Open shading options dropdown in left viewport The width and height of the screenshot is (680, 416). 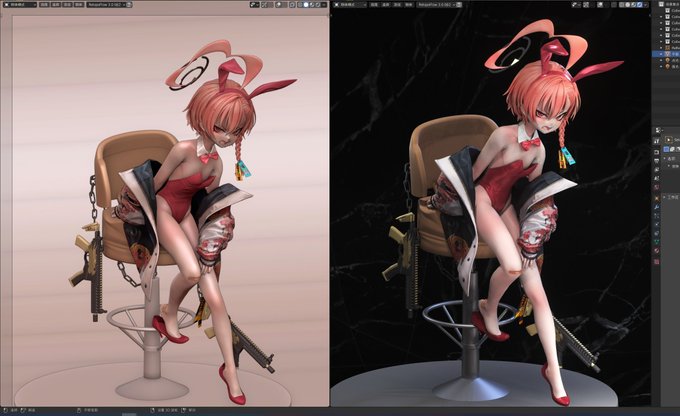[324, 4]
